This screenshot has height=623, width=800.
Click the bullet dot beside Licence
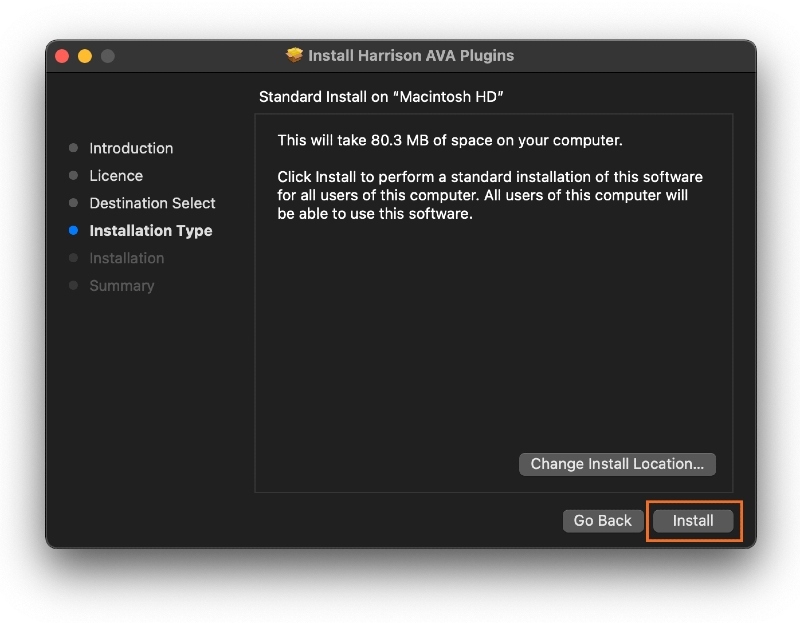tap(73, 176)
